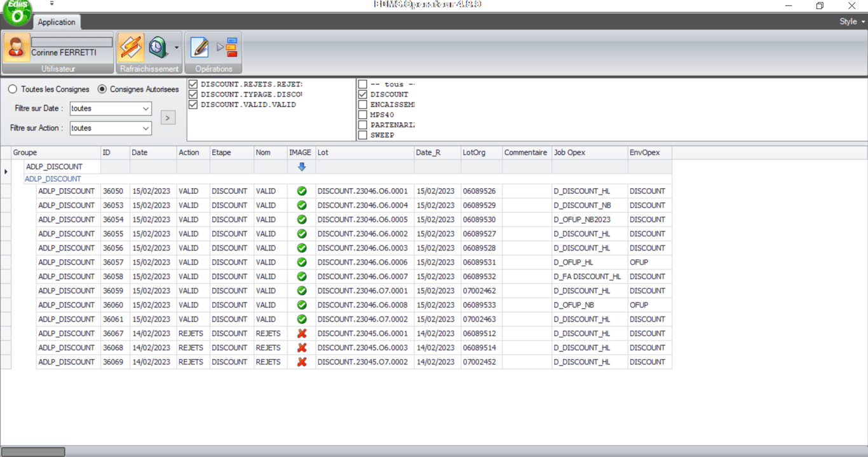The width and height of the screenshot is (868, 457).
Task: Click the user progress bar field
Action: pyautogui.click(x=72, y=42)
